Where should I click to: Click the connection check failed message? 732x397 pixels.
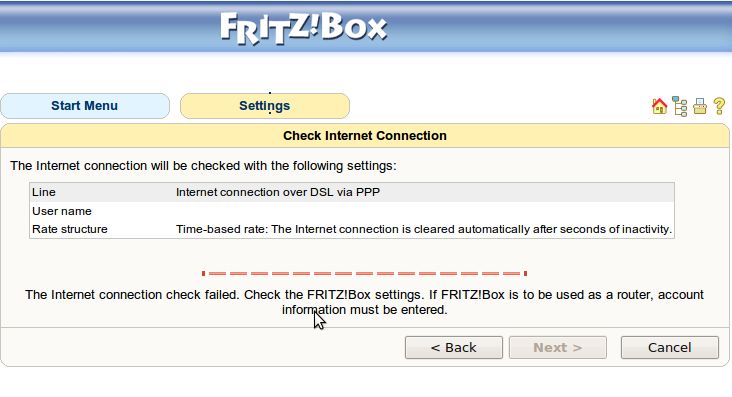tap(365, 302)
